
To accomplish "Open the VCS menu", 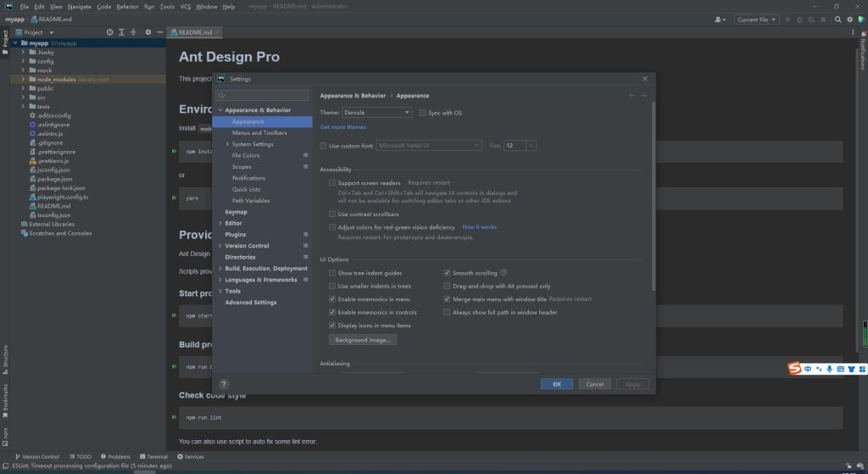I will [x=186, y=7].
